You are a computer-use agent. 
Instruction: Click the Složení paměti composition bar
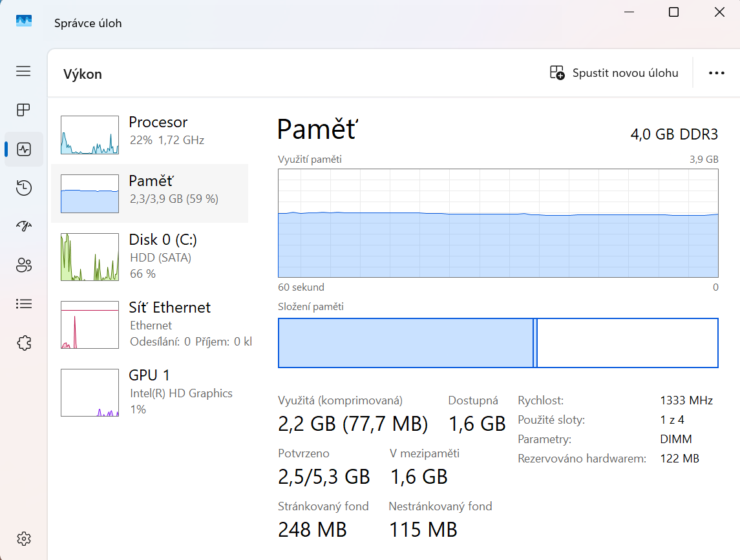[x=498, y=343]
